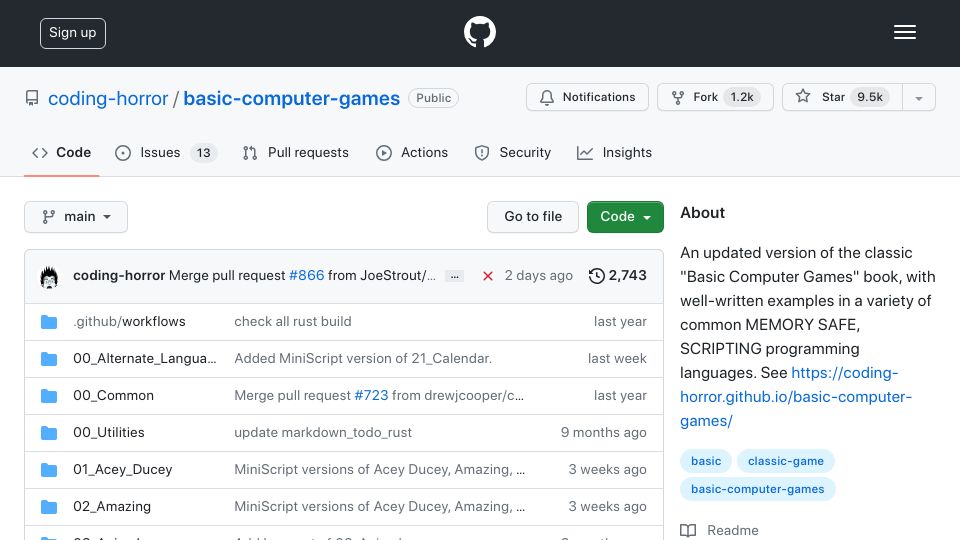Switch to the Issues tab

(x=166, y=152)
